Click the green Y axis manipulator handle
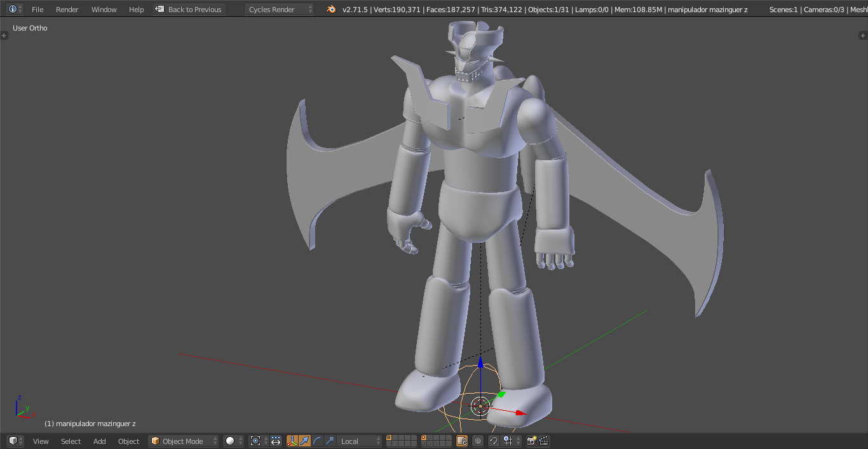The height and width of the screenshot is (449, 868). (501, 394)
